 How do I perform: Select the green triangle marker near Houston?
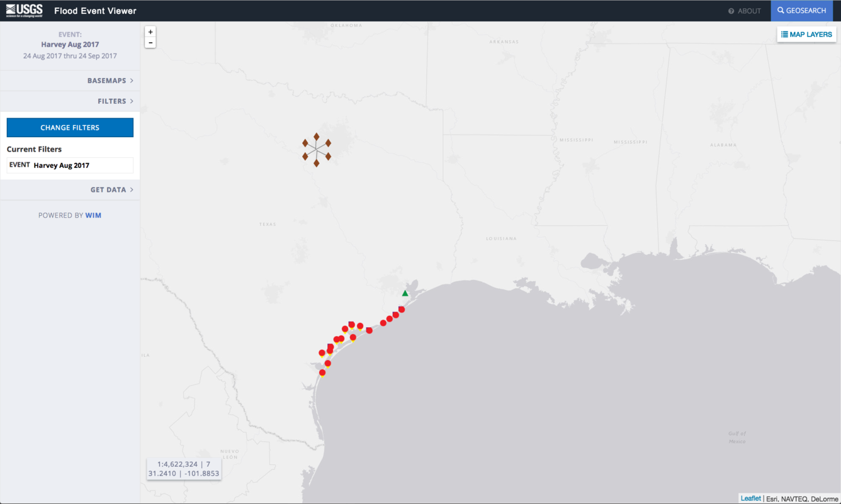[x=405, y=293]
